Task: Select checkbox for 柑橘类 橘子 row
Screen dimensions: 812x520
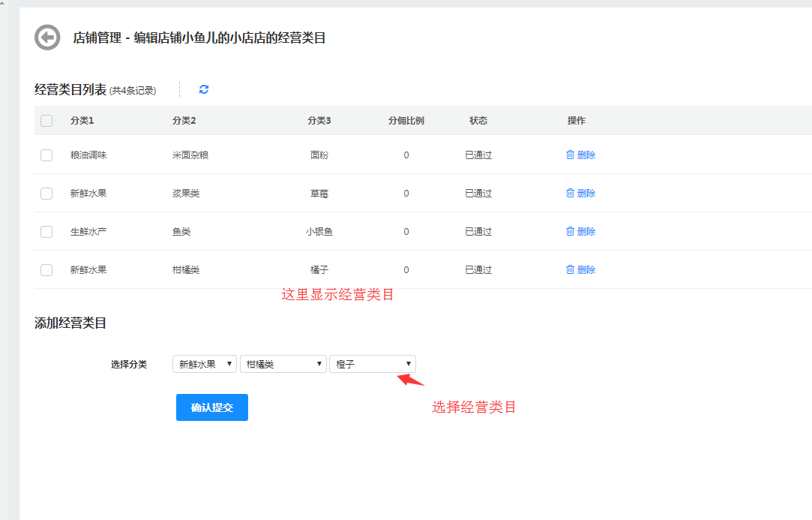Action: pyautogui.click(x=46, y=270)
